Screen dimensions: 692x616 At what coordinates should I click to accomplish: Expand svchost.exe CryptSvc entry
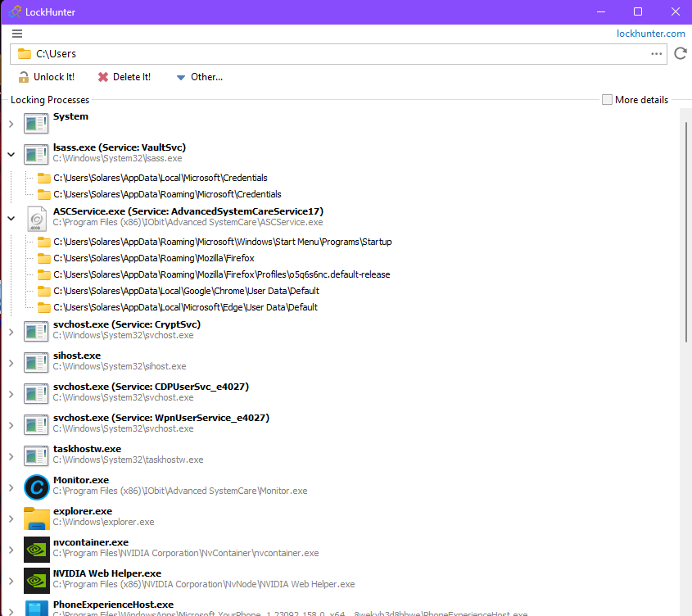[11, 332]
